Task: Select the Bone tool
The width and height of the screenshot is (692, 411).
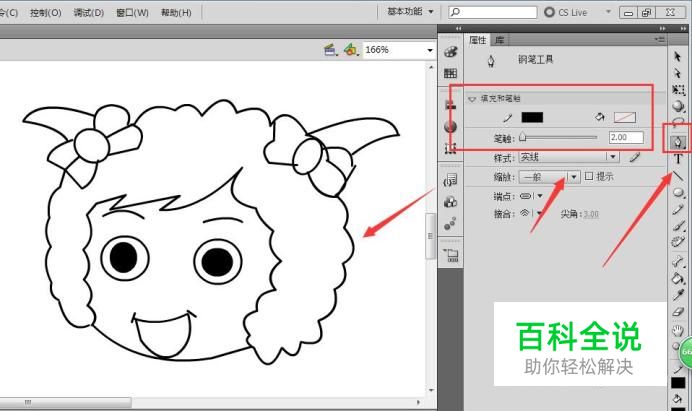Action: 678,261
